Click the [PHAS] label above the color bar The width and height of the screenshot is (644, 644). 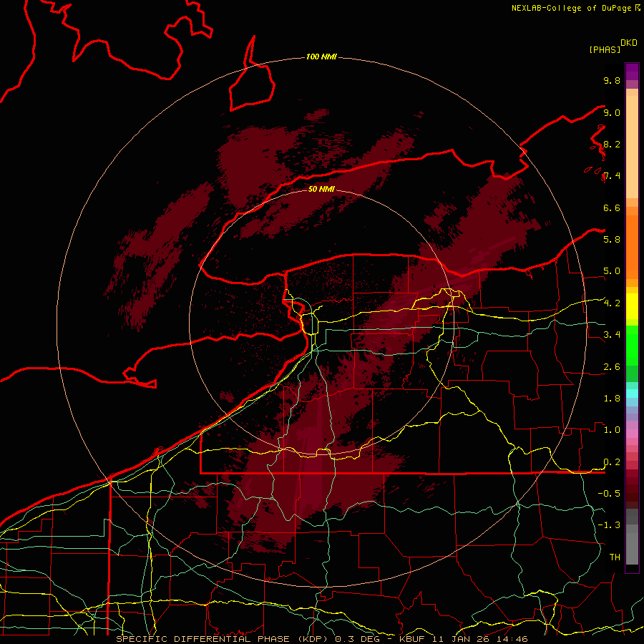pyautogui.click(x=605, y=49)
